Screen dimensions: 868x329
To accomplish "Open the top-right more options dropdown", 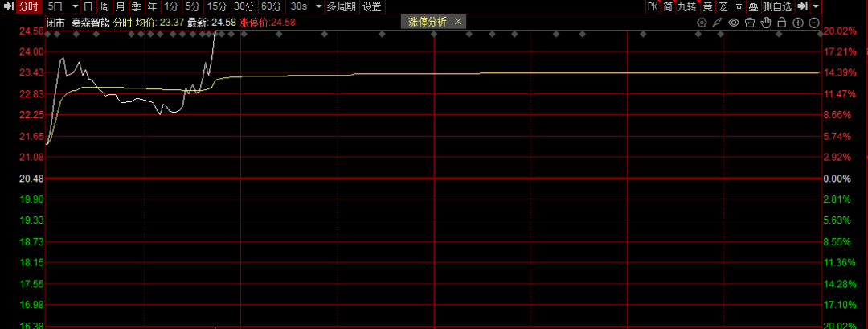I will point(817,6).
